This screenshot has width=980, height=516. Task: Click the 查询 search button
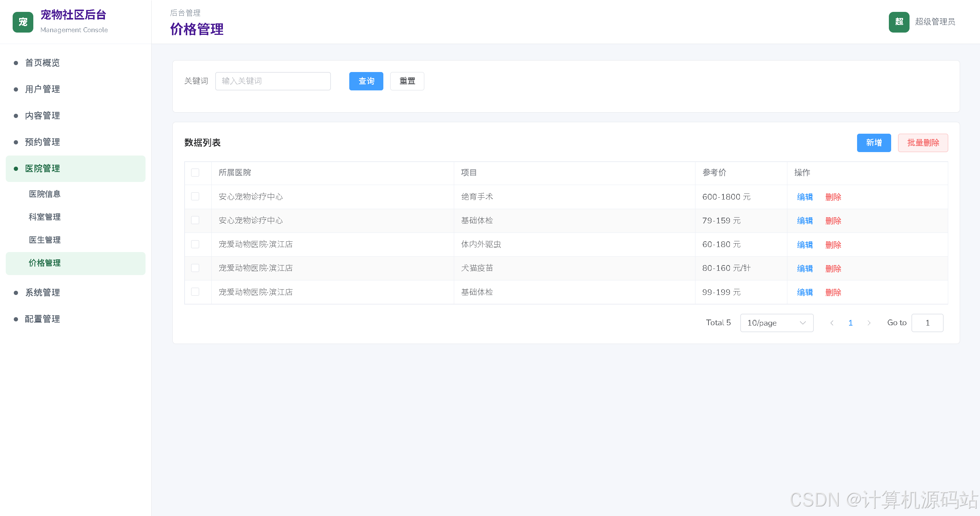pyautogui.click(x=366, y=81)
